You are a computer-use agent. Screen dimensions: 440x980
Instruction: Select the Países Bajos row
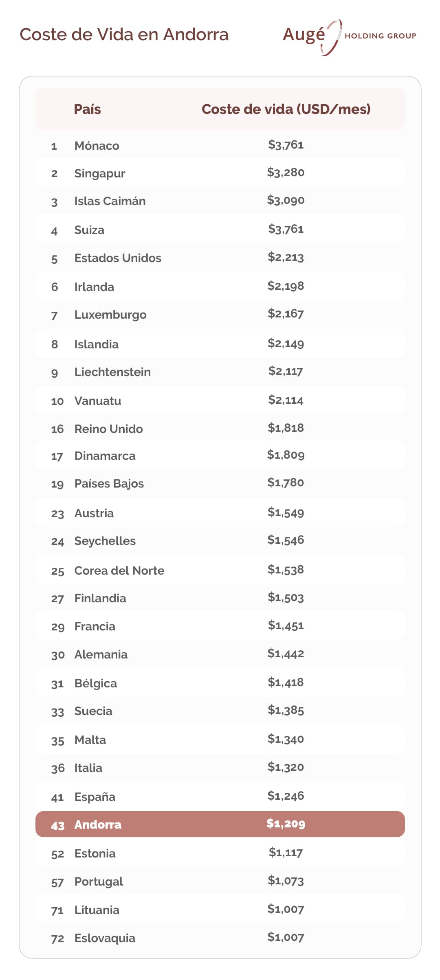pos(220,483)
